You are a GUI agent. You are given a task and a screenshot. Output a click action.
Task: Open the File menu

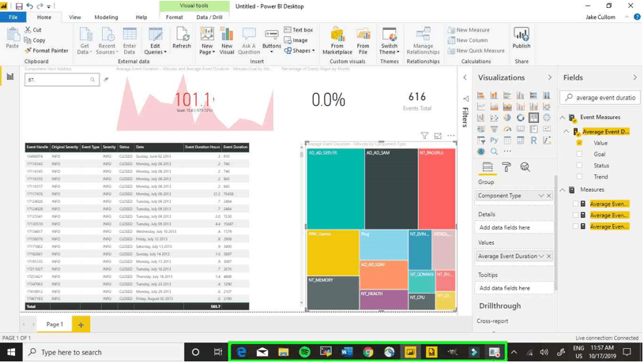coord(13,17)
